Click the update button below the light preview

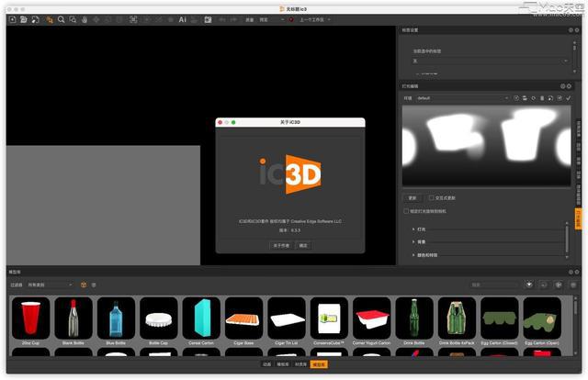[413, 198]
